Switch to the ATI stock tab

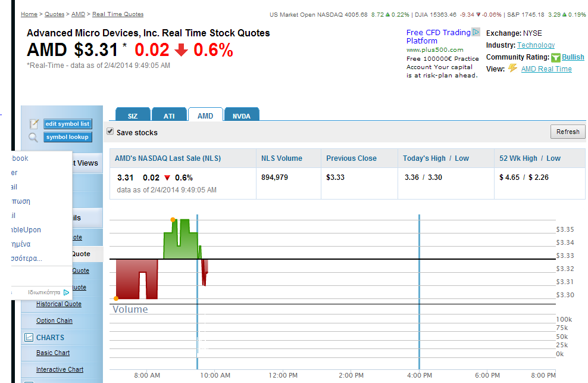coord(169,116)
